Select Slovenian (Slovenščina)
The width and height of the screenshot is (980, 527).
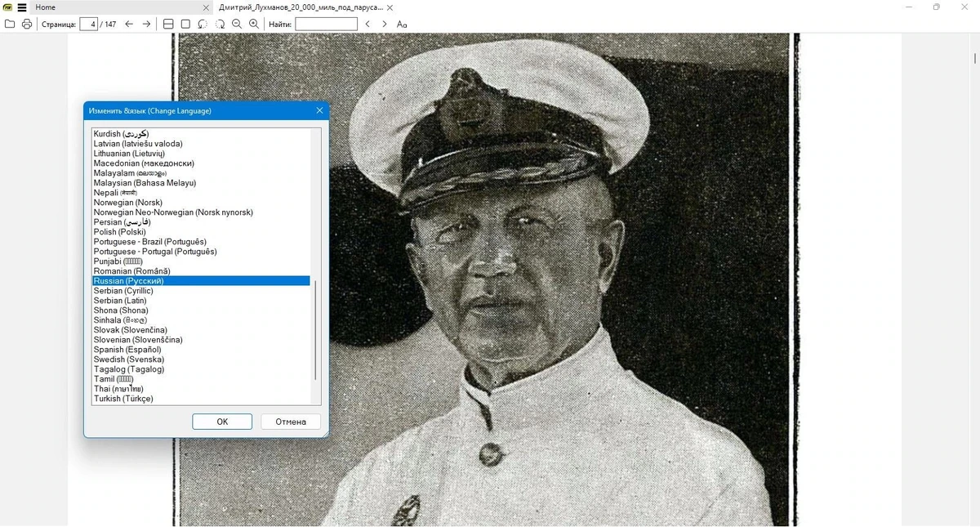coord(201,340)
